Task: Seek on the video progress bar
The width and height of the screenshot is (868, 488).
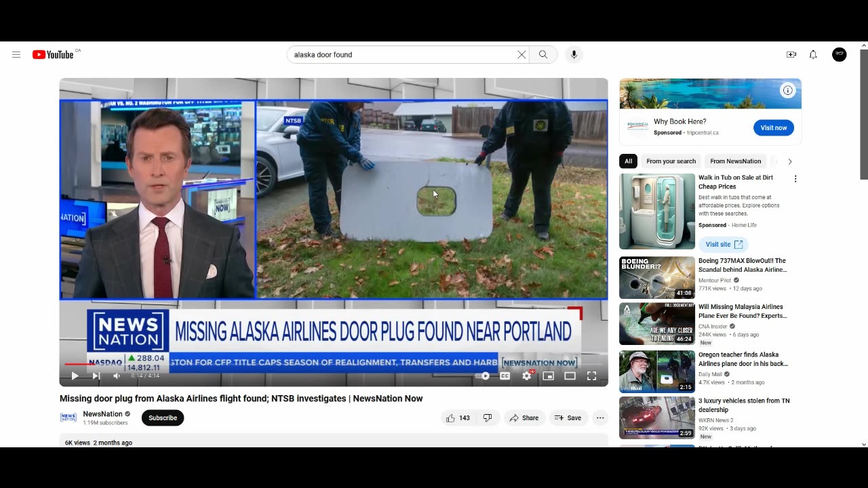Action: (333, 364)
